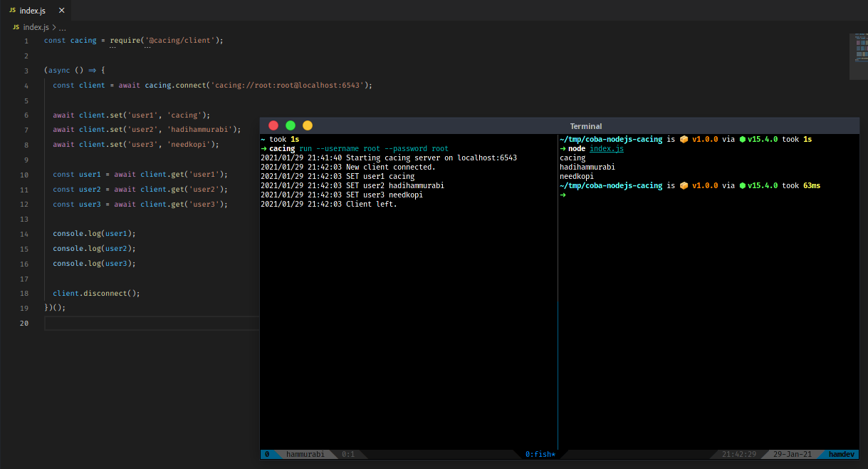
Task: Click the 0:fish* tmux window entry
Action: click(540, 454)
